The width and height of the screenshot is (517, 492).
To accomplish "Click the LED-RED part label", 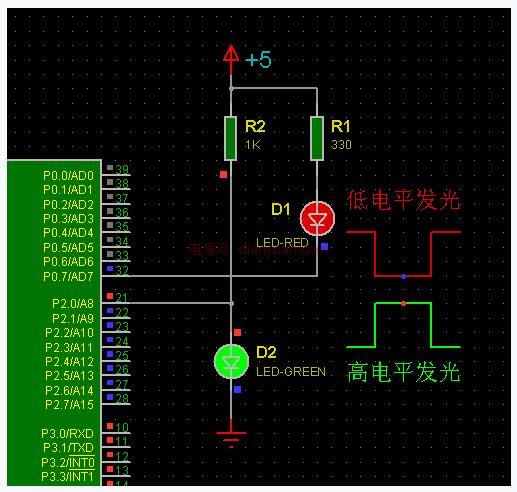I will (x=282, y=243).
